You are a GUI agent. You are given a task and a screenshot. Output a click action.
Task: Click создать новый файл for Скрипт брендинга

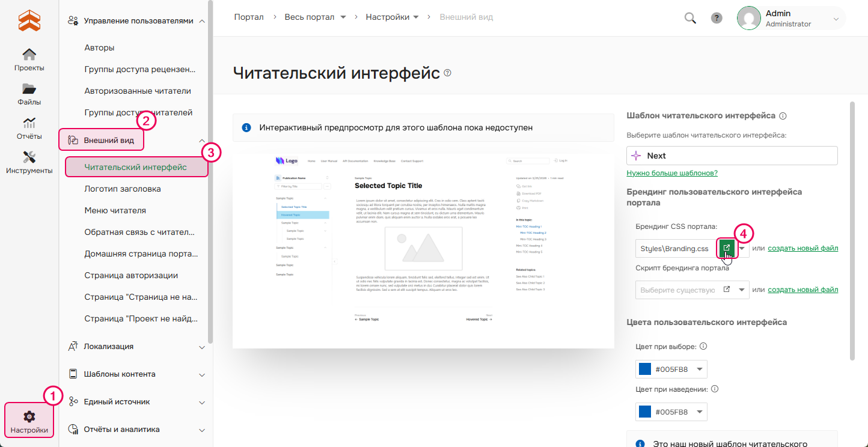click(x=802, y=290)
